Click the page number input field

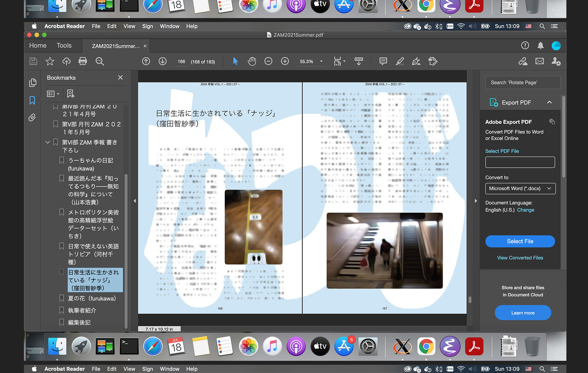[181, 62]
